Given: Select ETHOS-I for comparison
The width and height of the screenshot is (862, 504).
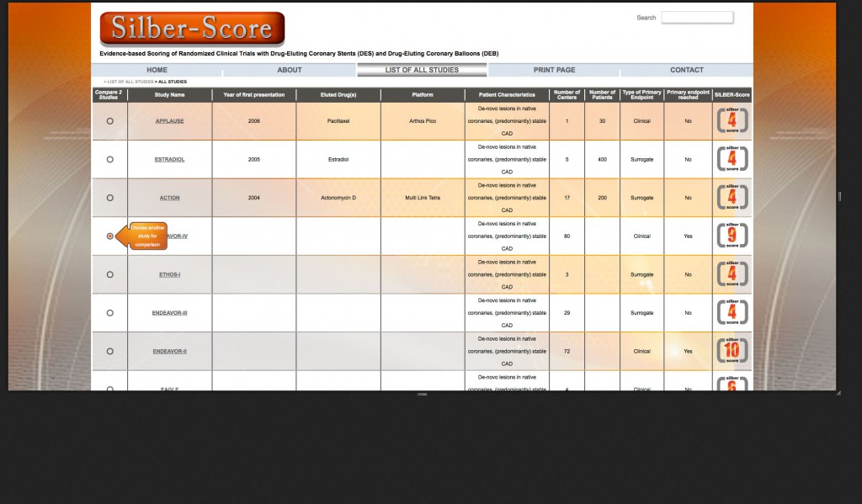Looking at the screenshot, I should tap(110, 274).
